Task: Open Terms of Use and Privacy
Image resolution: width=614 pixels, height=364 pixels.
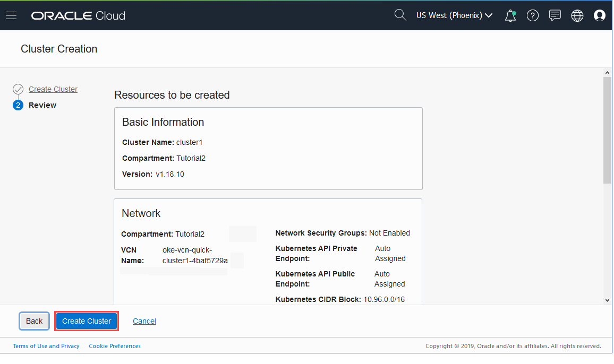Action: click(46, 346)
